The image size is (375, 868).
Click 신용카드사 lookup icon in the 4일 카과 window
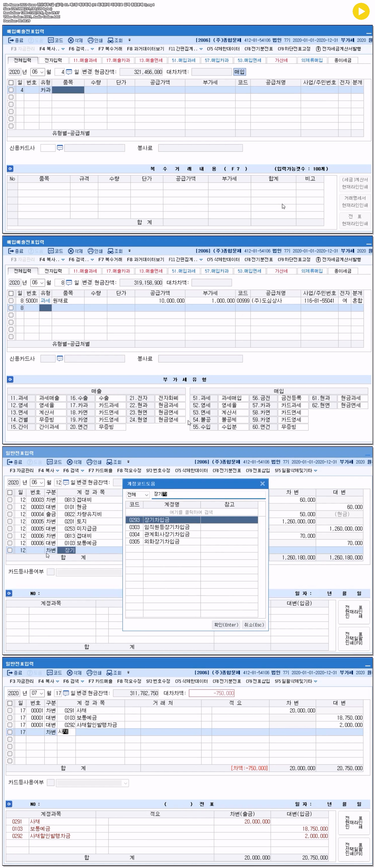(60, 148)
